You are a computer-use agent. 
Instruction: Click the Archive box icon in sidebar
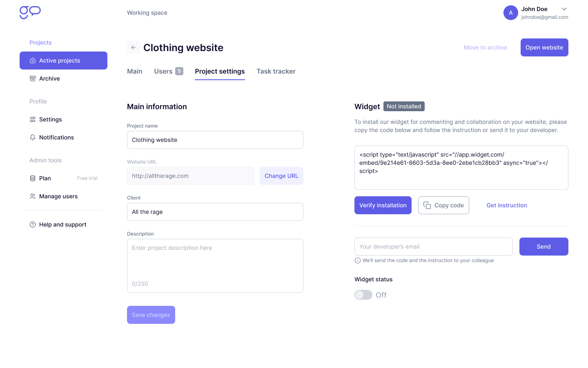[33, 79]
